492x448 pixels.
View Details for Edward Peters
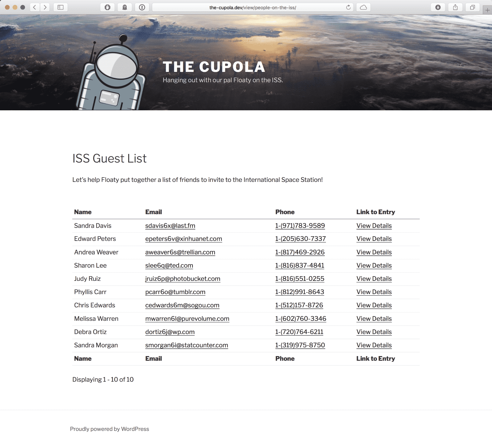point(374,239)
